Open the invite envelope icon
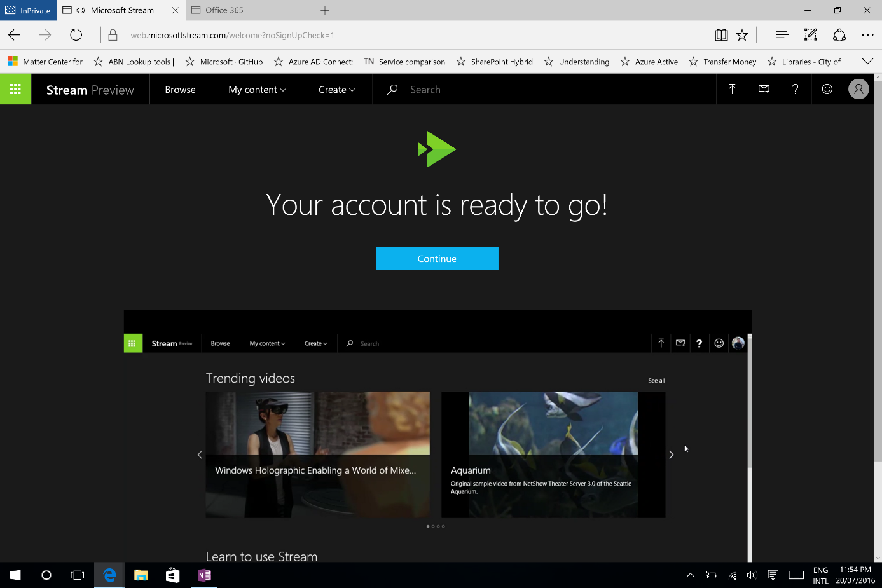This screenshot has height=588, width=882. pos(763,89)
